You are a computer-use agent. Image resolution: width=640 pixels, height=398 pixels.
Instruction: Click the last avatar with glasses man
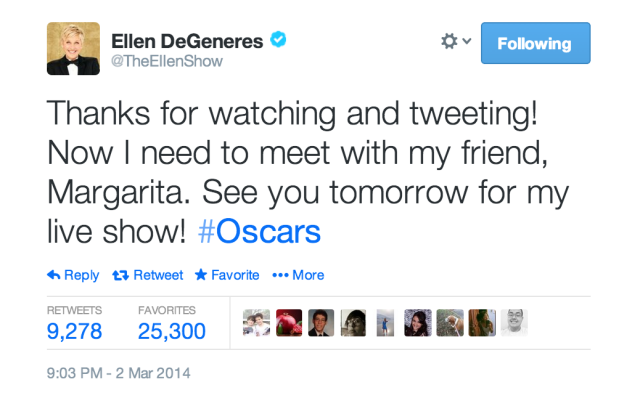[514, 323]
